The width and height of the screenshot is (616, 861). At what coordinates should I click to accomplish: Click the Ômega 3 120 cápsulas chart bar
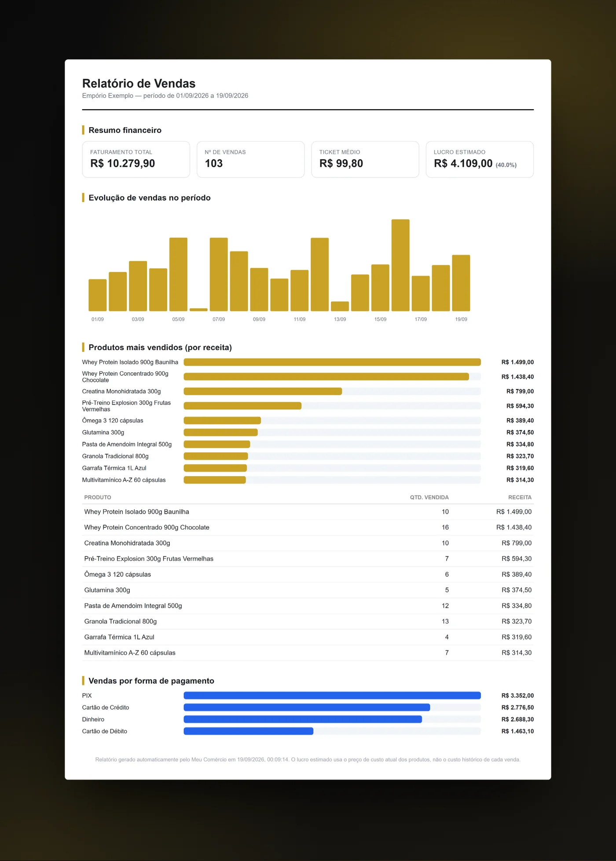222,421
